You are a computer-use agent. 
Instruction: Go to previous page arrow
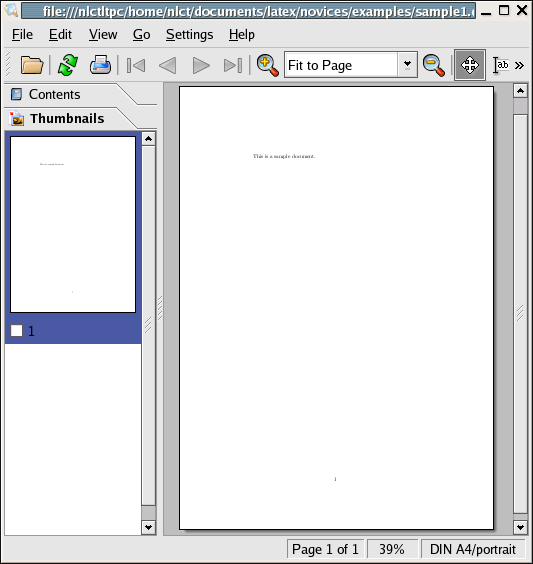point(168,65)
